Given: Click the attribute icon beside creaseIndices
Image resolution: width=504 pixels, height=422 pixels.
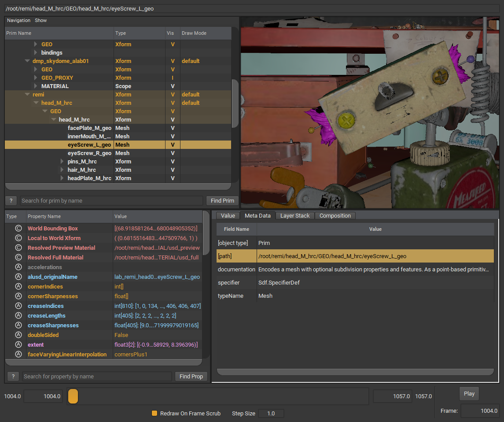Looking at the screenshot, I should (18, 306).
